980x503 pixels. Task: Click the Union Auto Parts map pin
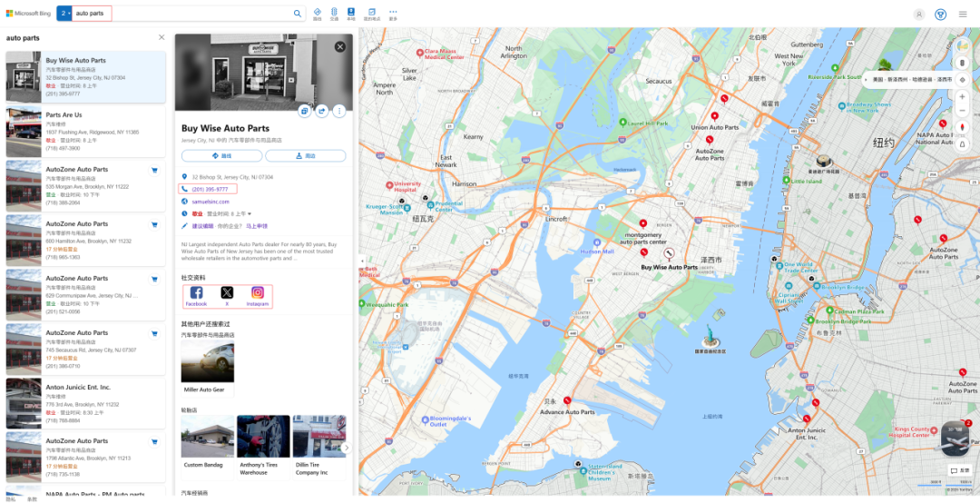[x=715, y=117]
